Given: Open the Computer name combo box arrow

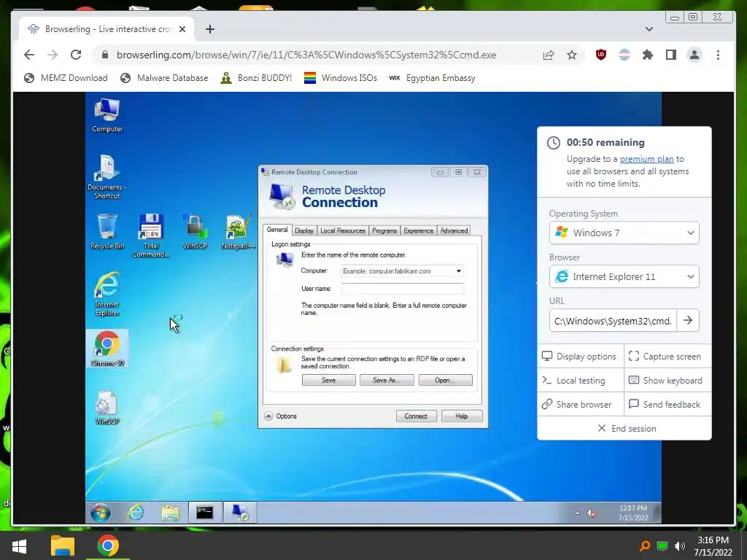Looking at the screenshot, I should coord(458,271).
